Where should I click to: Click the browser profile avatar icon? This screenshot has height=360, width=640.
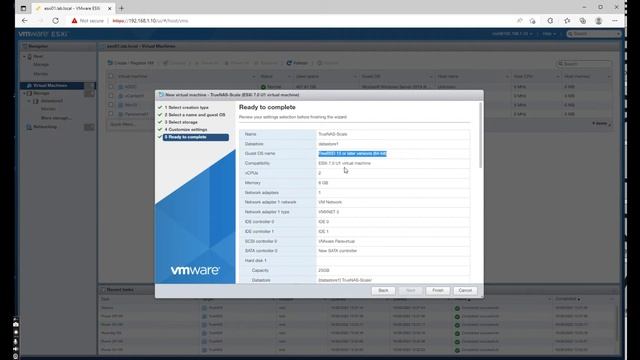tap(599, 20)
